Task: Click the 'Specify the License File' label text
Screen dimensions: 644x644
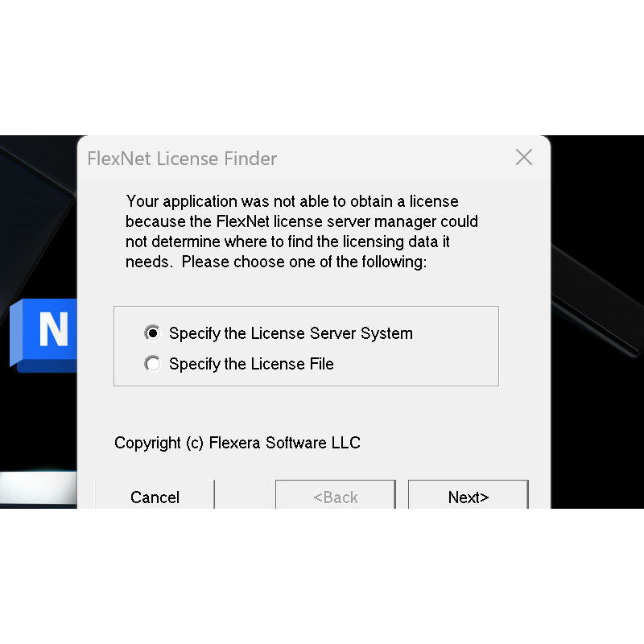Action: 251,364
